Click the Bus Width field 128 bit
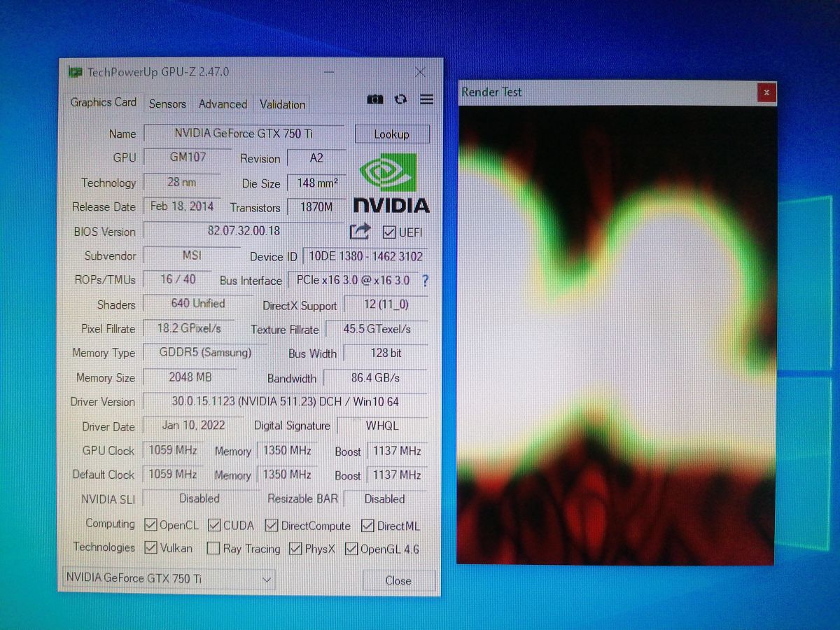Screen dimensions: 840x630 [x=386, y=353]
